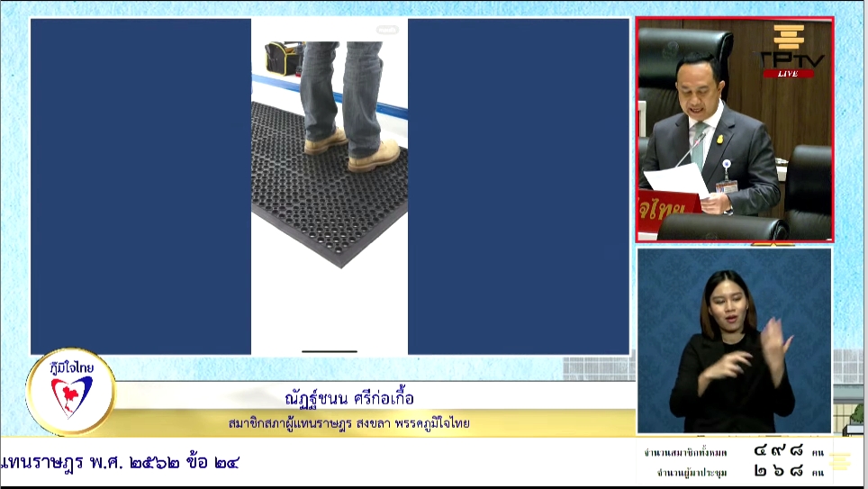This screenshot has width=868, height=489.
Task: Click the Bhumjaithai party heart logo
Action: [71, 393]
